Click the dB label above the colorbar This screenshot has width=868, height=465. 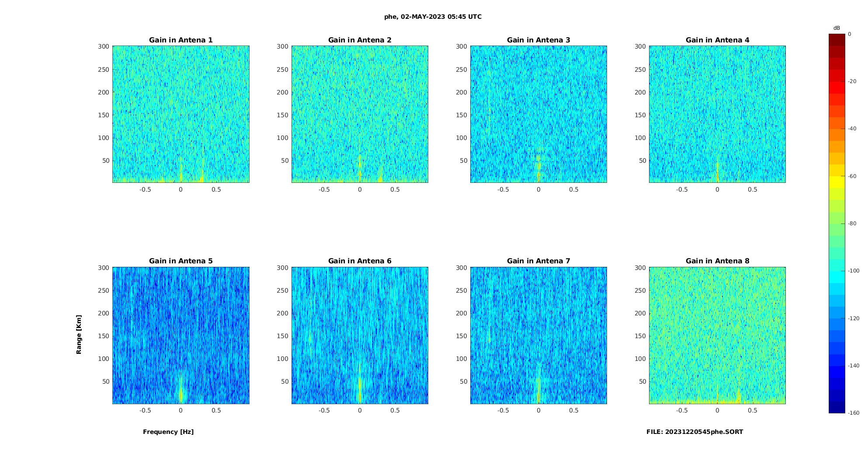click(837, 28)
